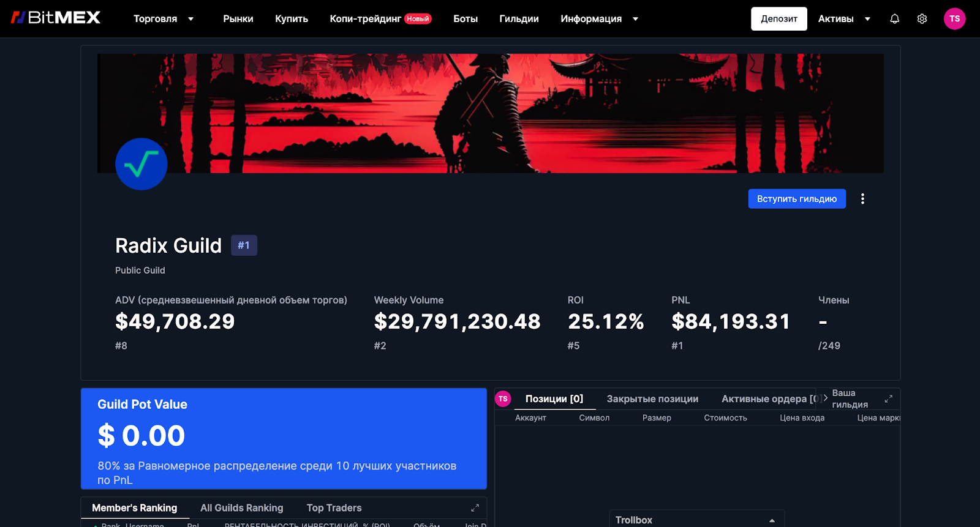Expand the Trollbox chat panel

[772, 520]
